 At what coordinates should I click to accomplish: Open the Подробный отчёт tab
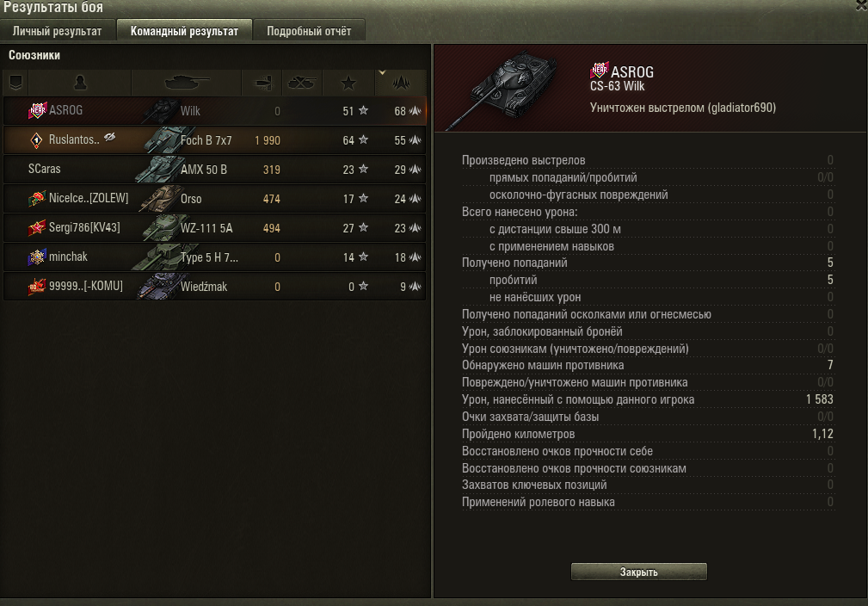[x=309, y=31]
